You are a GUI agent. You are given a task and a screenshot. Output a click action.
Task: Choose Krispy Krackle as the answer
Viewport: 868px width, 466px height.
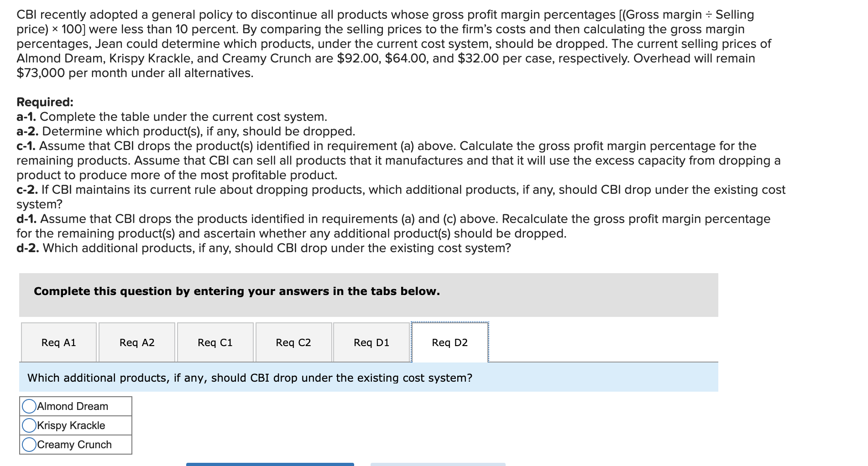point(29,425)
